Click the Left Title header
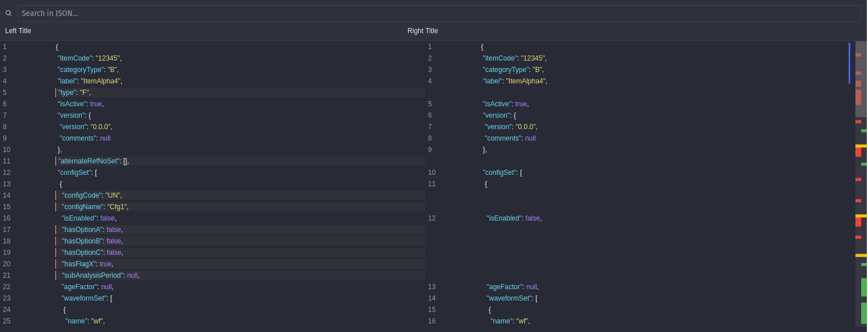The width and height of the screenshot is (868, 332). pyautogui.click(x=18, y=31)
